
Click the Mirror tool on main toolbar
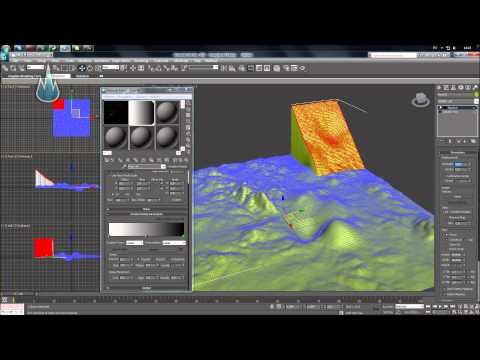click(x=224, y=68)
